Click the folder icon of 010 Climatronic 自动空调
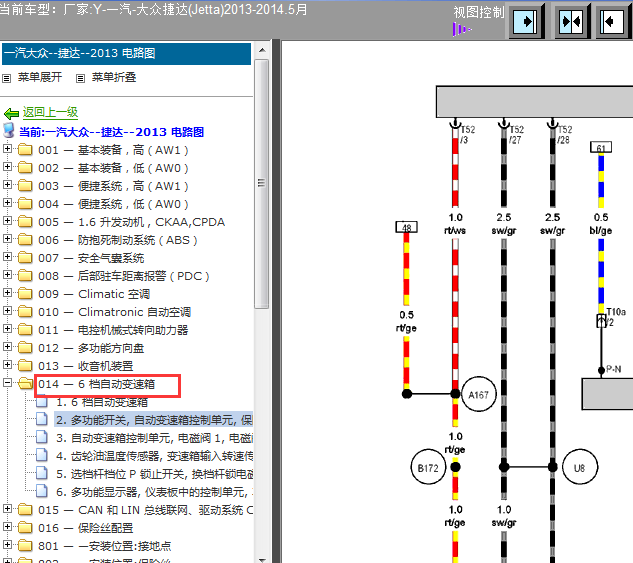633x563 pixels. pos(25,312)
